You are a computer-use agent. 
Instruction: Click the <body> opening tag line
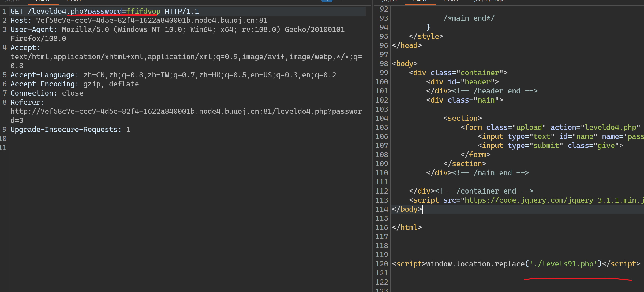405,64
